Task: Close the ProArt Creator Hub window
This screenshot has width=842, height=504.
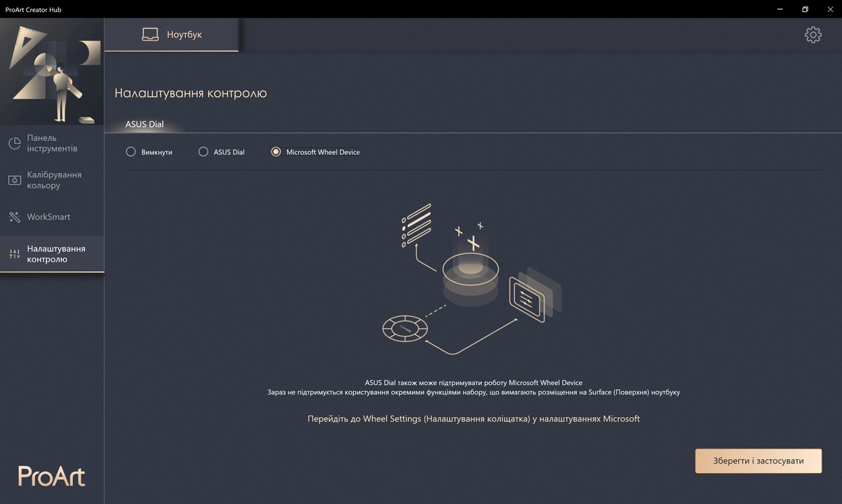Action: click(829, 9)
